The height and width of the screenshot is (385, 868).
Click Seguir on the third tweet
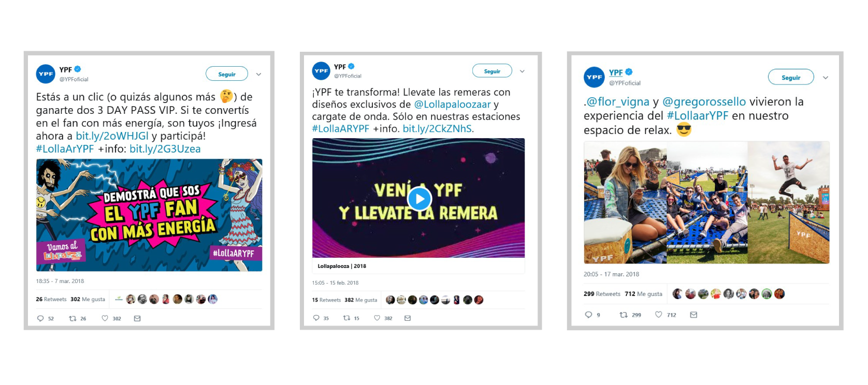coord(791,77)
